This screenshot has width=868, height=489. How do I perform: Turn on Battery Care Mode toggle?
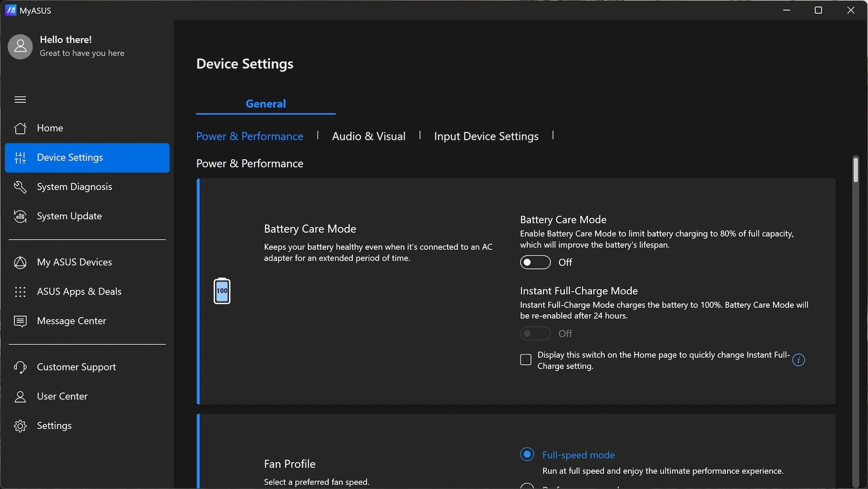(535, 262)
